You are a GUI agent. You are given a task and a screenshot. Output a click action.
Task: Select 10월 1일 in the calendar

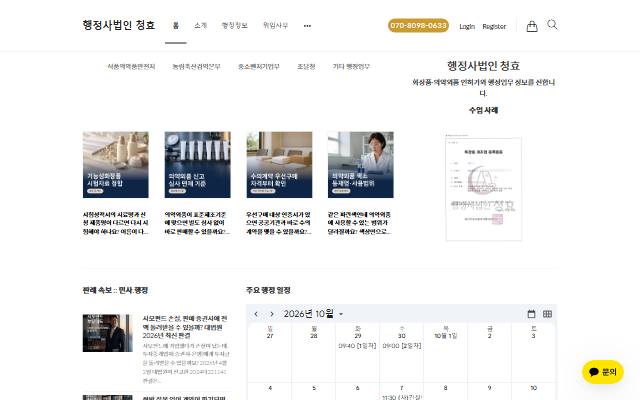pyautogui.click(x=446, y=336)
